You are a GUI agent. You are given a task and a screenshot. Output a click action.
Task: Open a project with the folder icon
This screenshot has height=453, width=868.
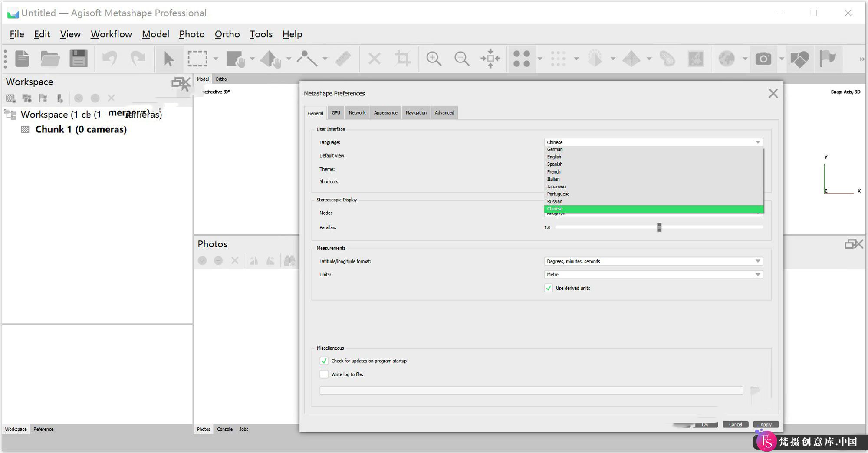click(x=50, y=59)
